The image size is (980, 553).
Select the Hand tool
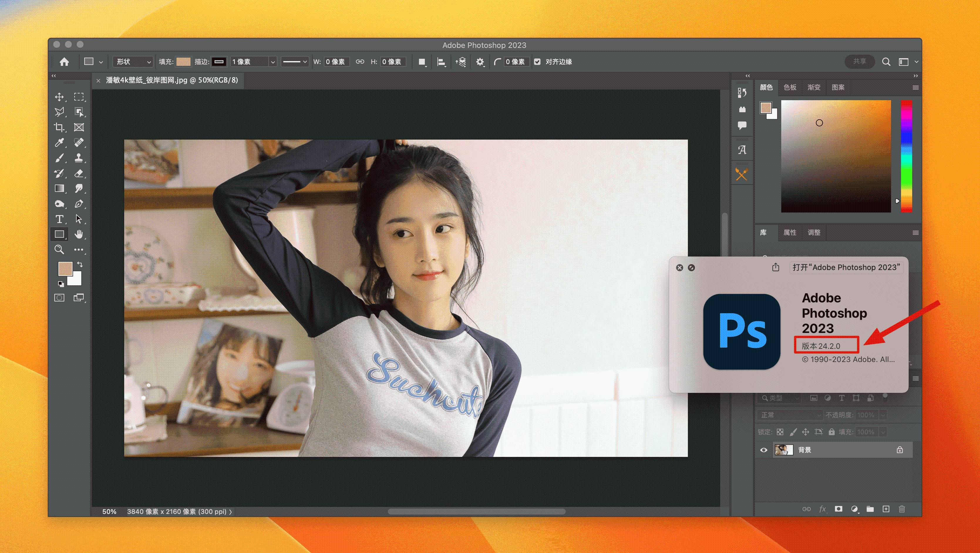tap(79, 234)
